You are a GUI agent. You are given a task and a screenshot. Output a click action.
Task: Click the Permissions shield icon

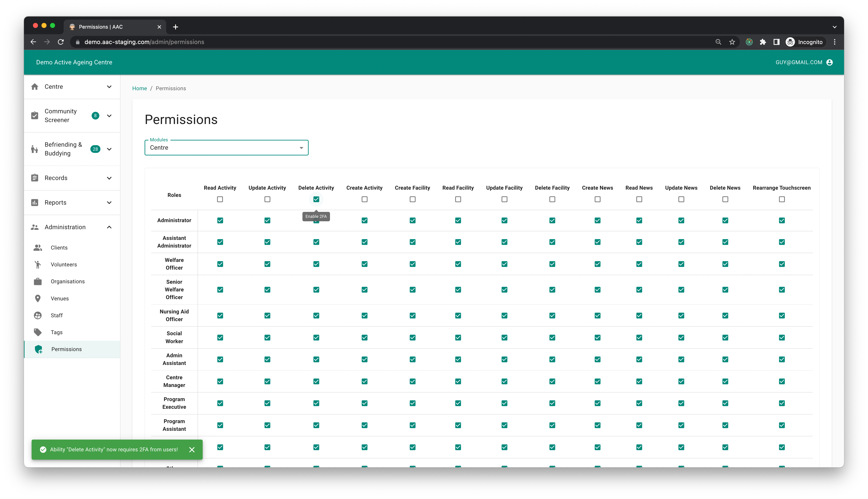coord(38,349)
